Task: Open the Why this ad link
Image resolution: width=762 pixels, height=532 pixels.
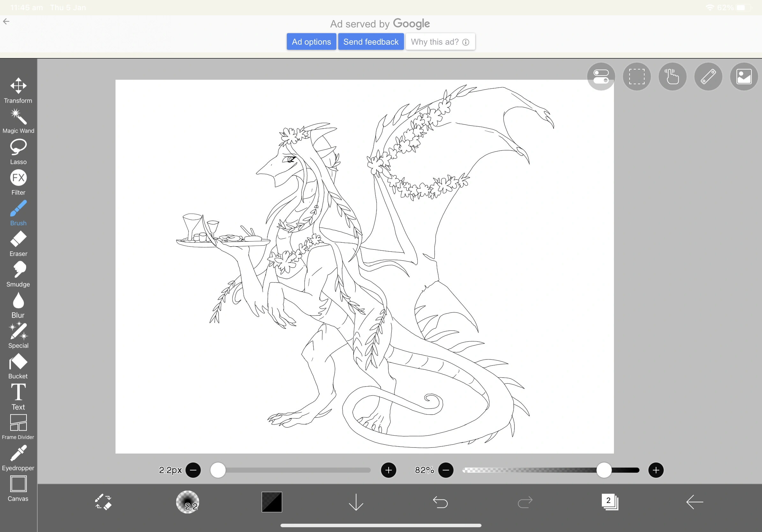Action: coord(440,41)
